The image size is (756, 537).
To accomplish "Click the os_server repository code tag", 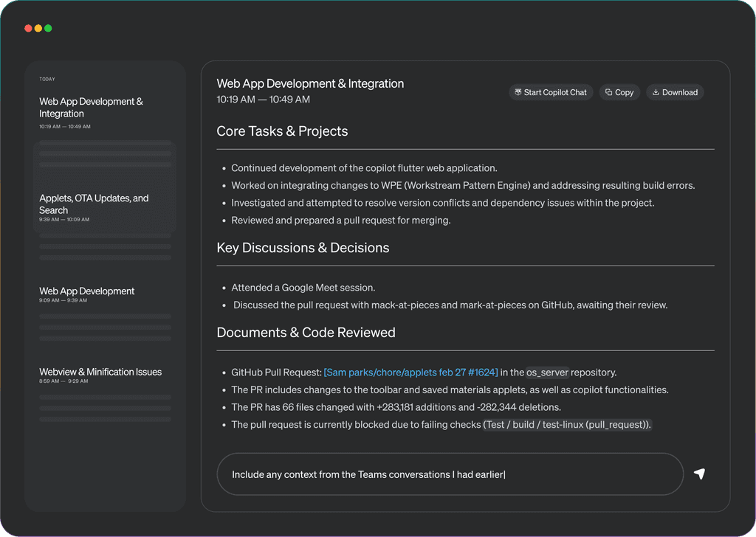I will click(x=547, y=373).
